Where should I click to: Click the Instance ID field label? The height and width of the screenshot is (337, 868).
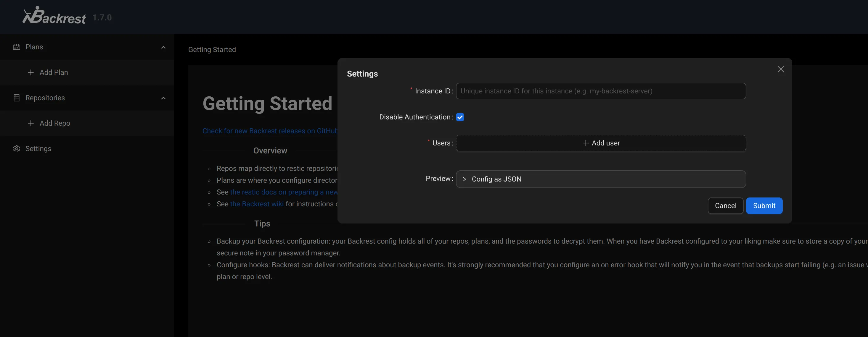[432, 91]
